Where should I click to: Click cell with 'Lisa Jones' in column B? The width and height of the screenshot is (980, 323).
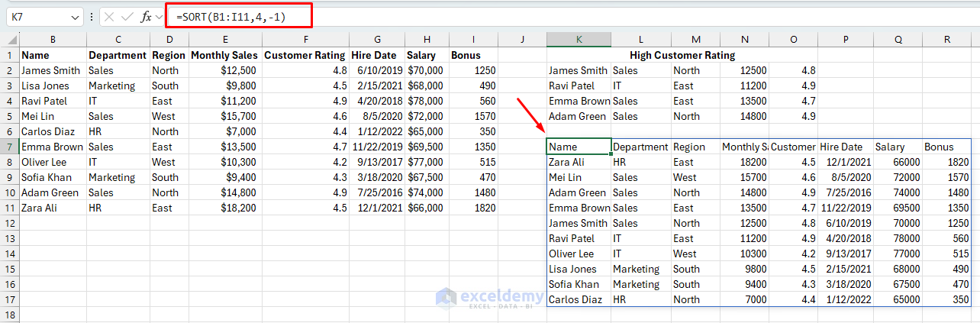pyautogui.click(x=53, y=86)
